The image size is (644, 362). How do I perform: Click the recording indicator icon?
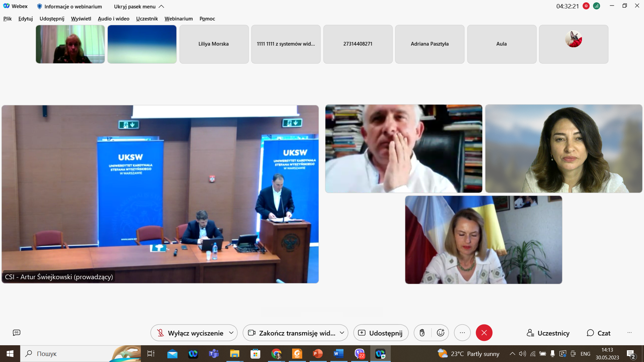(586, 6)
